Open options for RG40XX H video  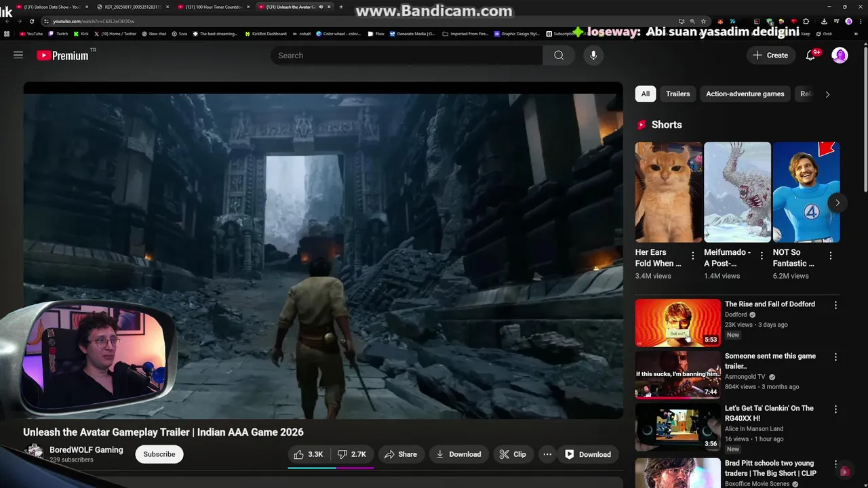click(x=835, y=409)
